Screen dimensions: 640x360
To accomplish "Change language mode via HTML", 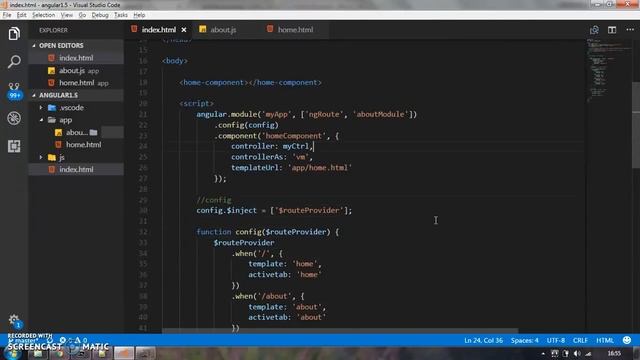I will coord(605,340).
